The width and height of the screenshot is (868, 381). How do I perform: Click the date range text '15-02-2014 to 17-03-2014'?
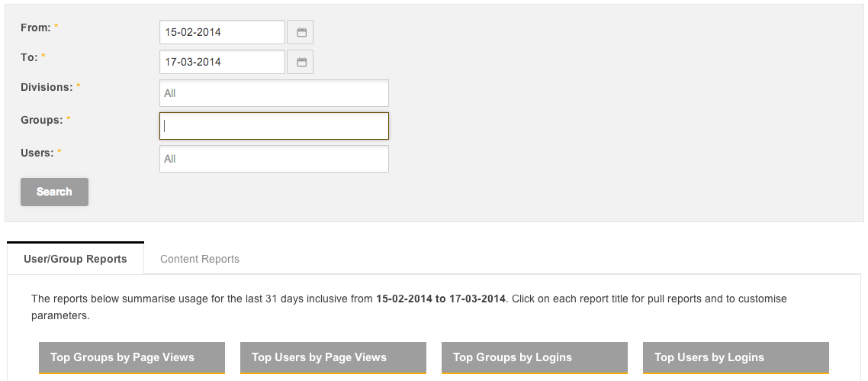tap(441, 299)
